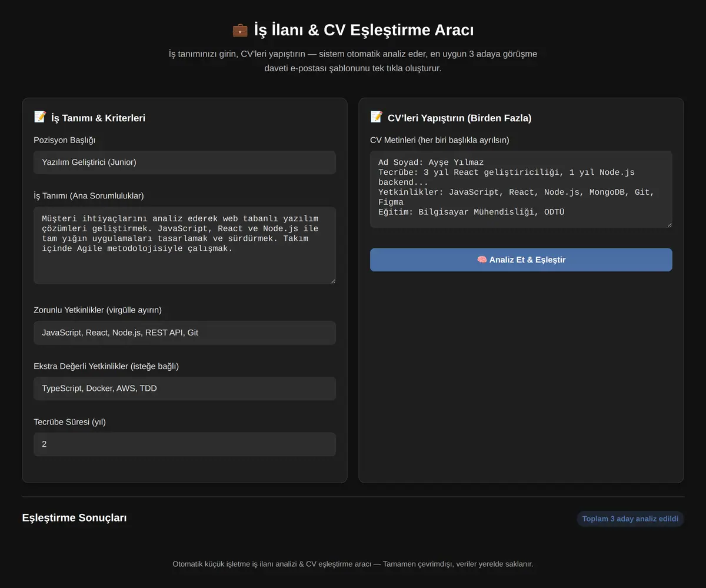Click the briefcase icon in page title

240,30
